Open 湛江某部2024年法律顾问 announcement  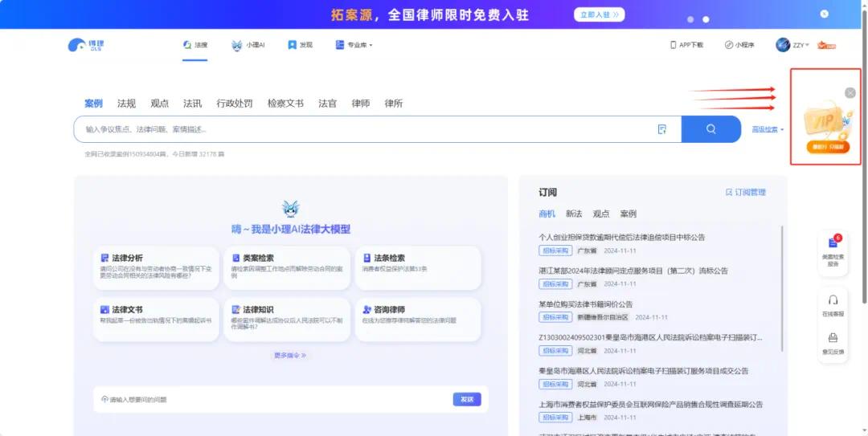pos(633,271)
